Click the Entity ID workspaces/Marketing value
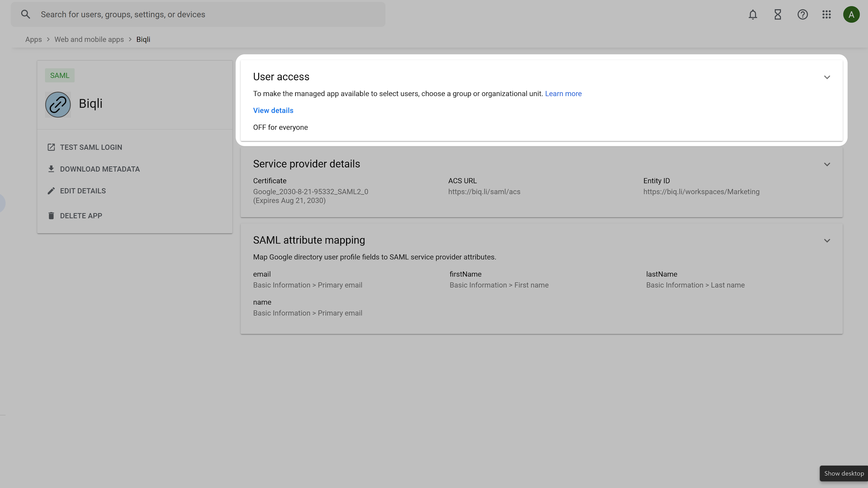Screen dimensions: 868x488 (701, 192)
